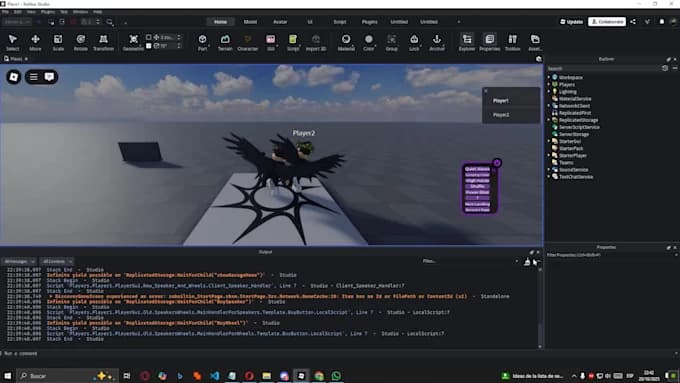Click the Lock tool
Screen dimensions: 680x383
[x=414, y=43]
